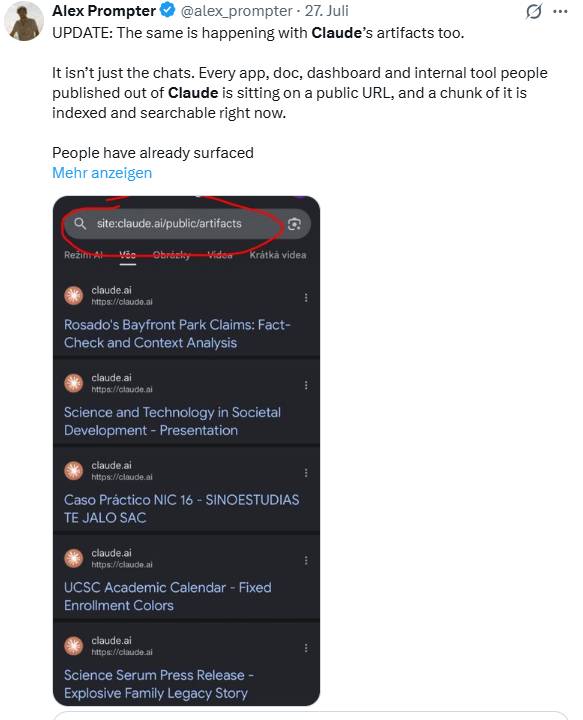The width and height of the screenshot is (583, 720).
Task: Click the verified badge beside Alex Prompter
Action: click(x=168, y=11)
